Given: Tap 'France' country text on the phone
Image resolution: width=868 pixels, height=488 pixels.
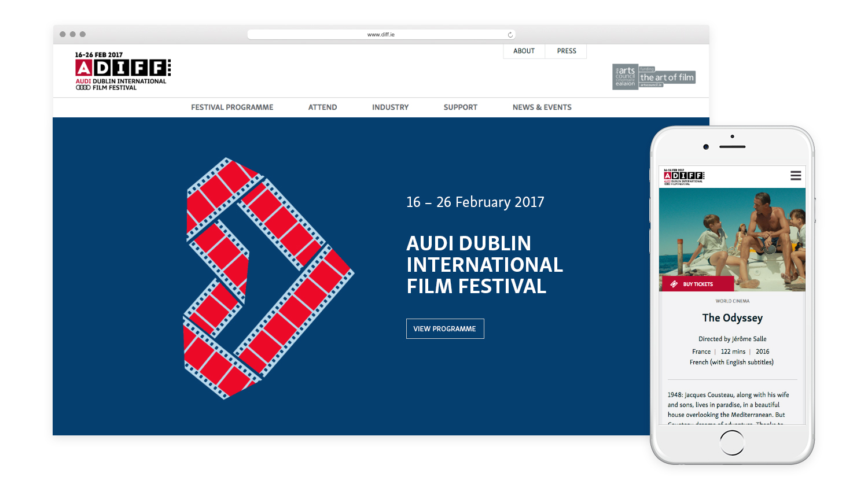Looking at the screenshot, I should [x=701, y=352].
